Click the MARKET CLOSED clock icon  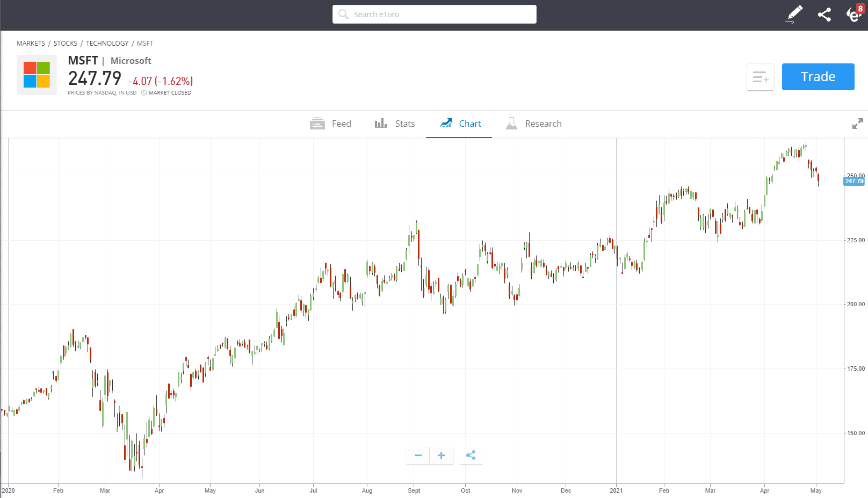pos(144,93)
